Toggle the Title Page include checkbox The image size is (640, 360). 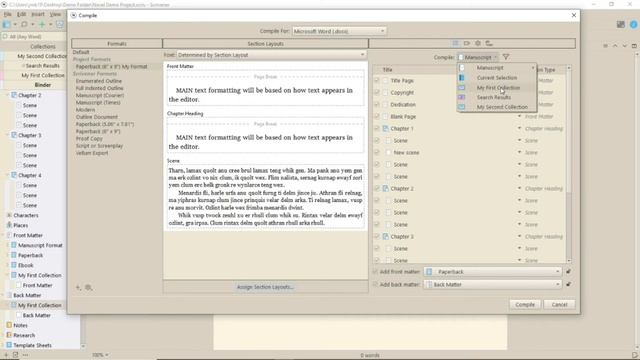377,80
